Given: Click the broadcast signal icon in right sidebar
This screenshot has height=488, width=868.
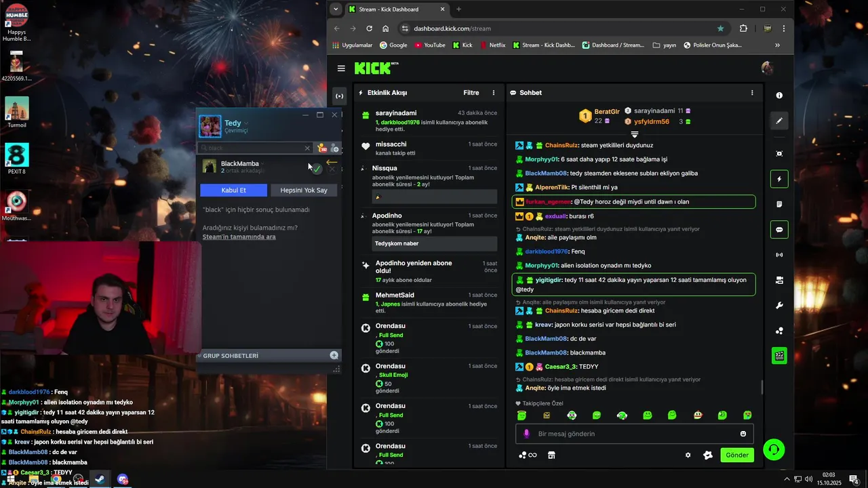Looking at the screenshot, I should pos(779,255).
